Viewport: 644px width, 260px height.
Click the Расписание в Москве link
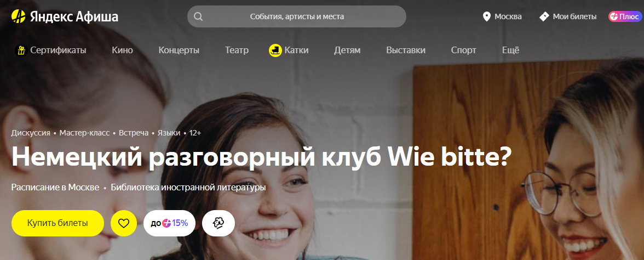coord(55,187)
